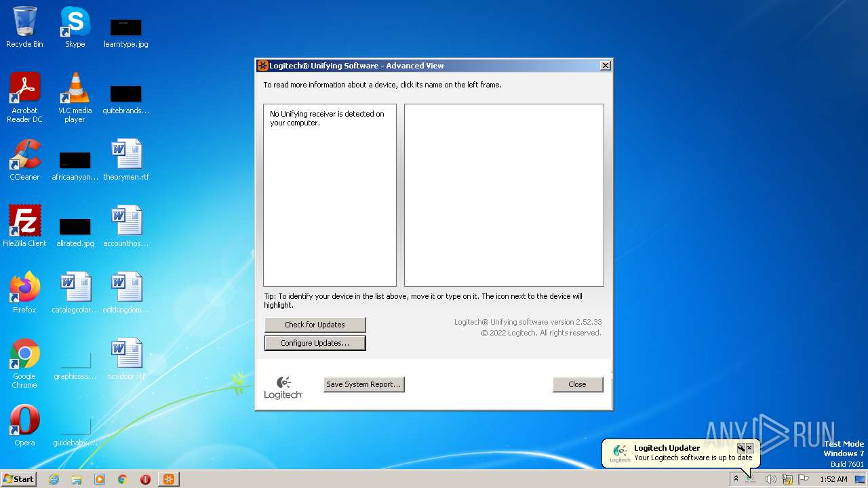Click Opera icon in the taskbar
The image size is (868, 488).
(x=145, y=479)
